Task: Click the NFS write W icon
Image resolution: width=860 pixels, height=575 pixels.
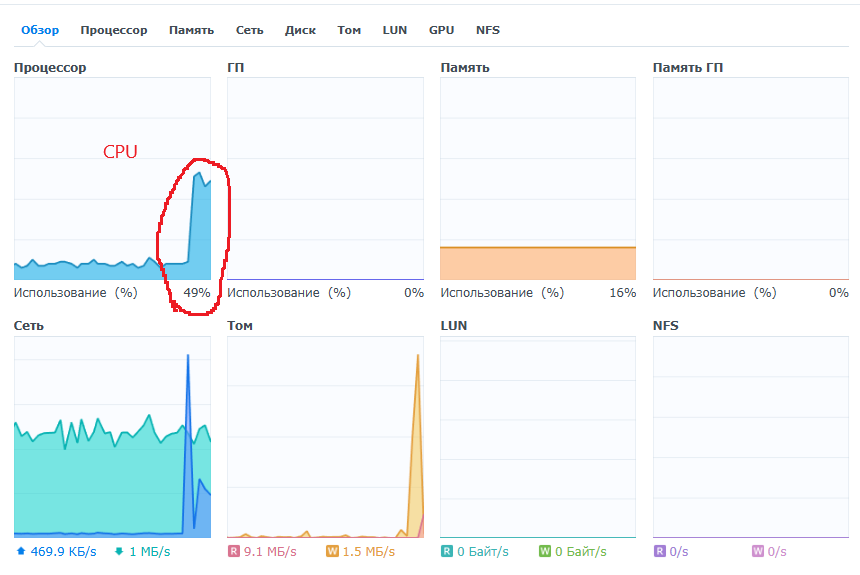Action: click(x=758, y=551)
